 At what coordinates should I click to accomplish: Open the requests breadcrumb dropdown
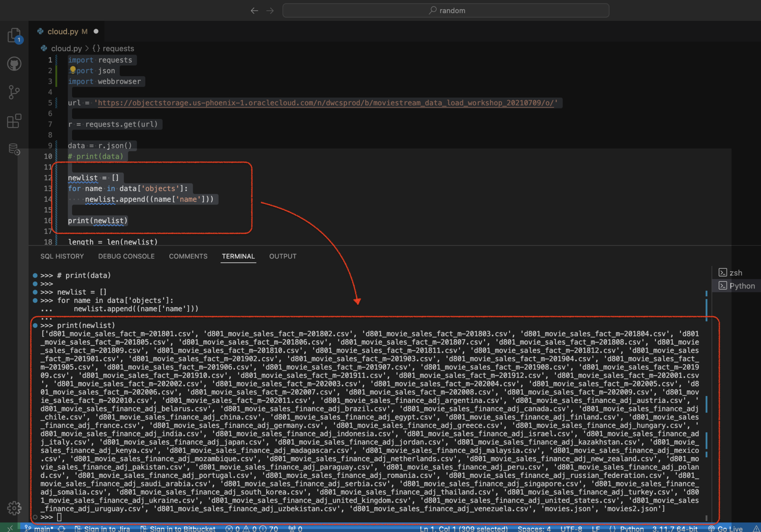click(118, 48)
